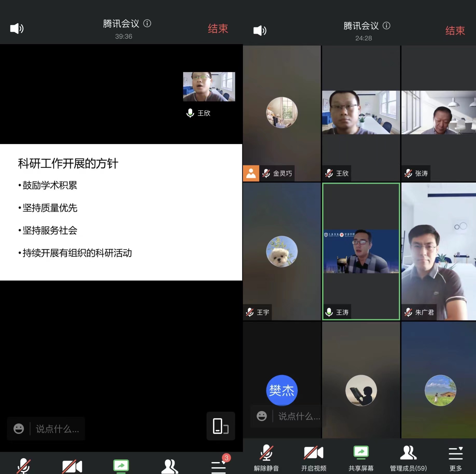The image size is (476, 474).
Task: Toggle 解除静音 microphone button
Action: point(266,458)
